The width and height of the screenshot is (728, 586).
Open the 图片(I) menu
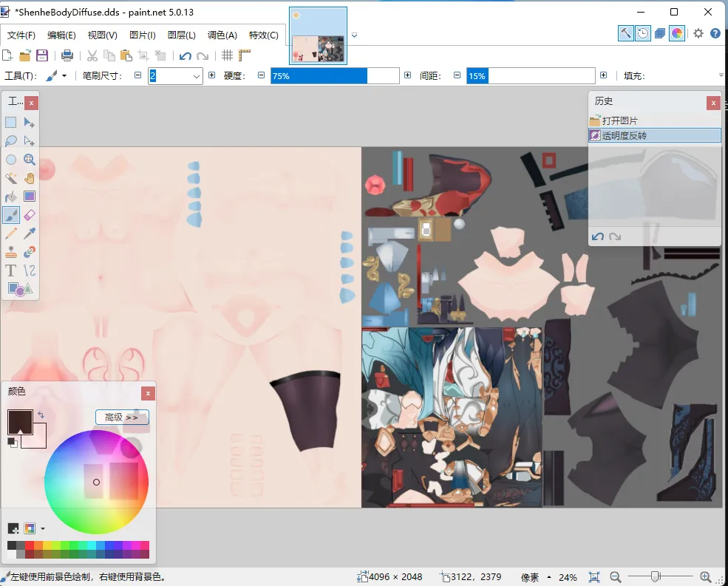coord(143,35)
